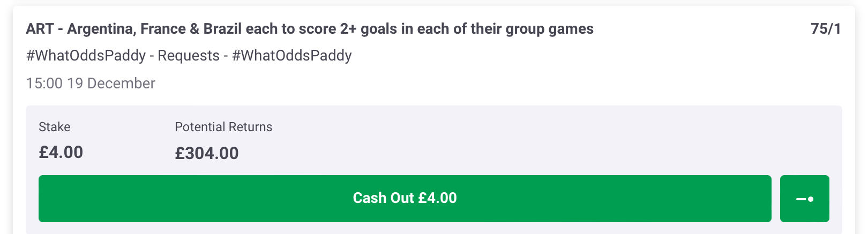
Task: Click the first #WhatOddsPaddy hashtag
Action: tap(86, 56)
